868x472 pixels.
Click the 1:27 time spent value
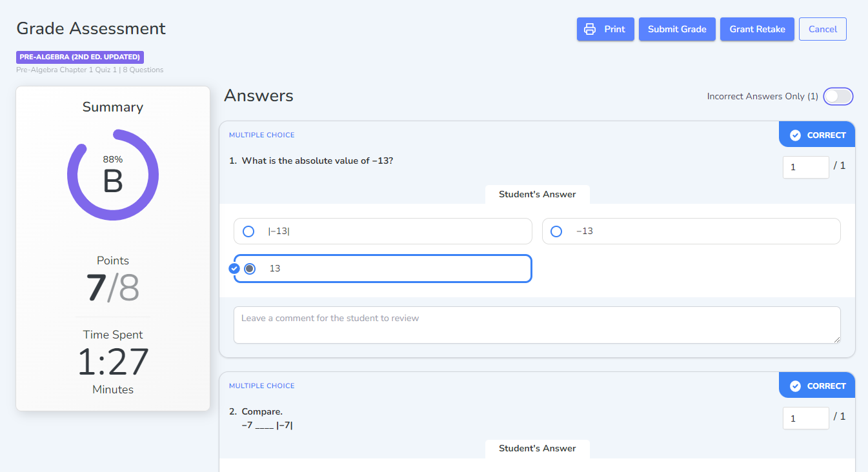(113, 362)
